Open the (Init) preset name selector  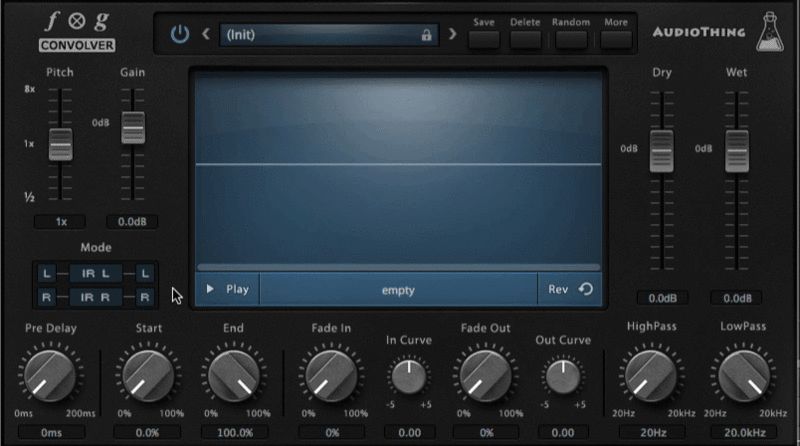329,35
